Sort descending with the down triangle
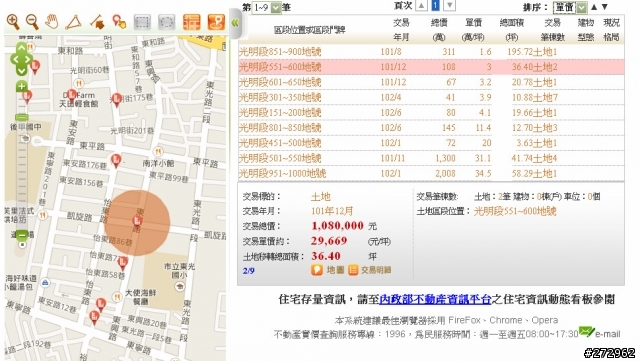Image resolution: width=640 pixels, height=361 pixels. (x=605, y=7)
